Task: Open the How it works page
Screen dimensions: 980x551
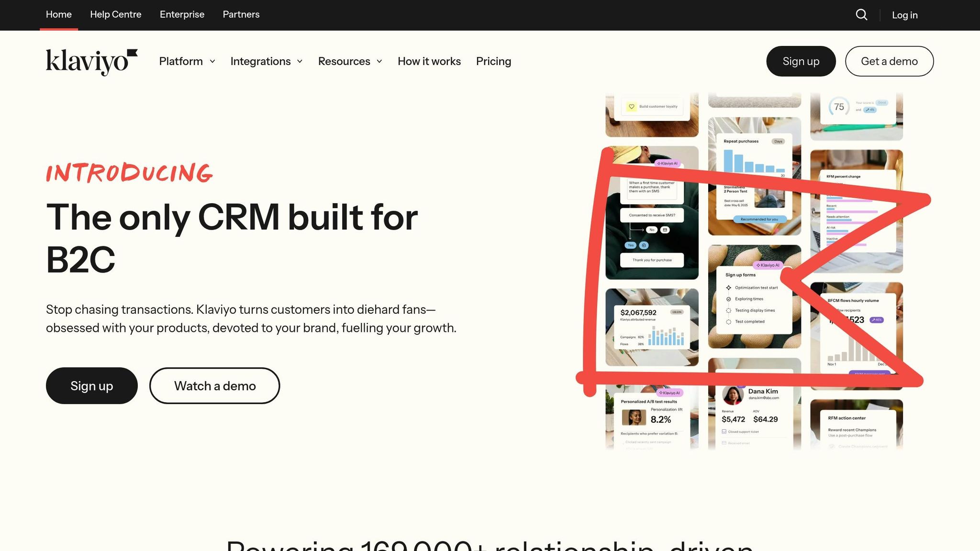Action: (x=429, y=61)
